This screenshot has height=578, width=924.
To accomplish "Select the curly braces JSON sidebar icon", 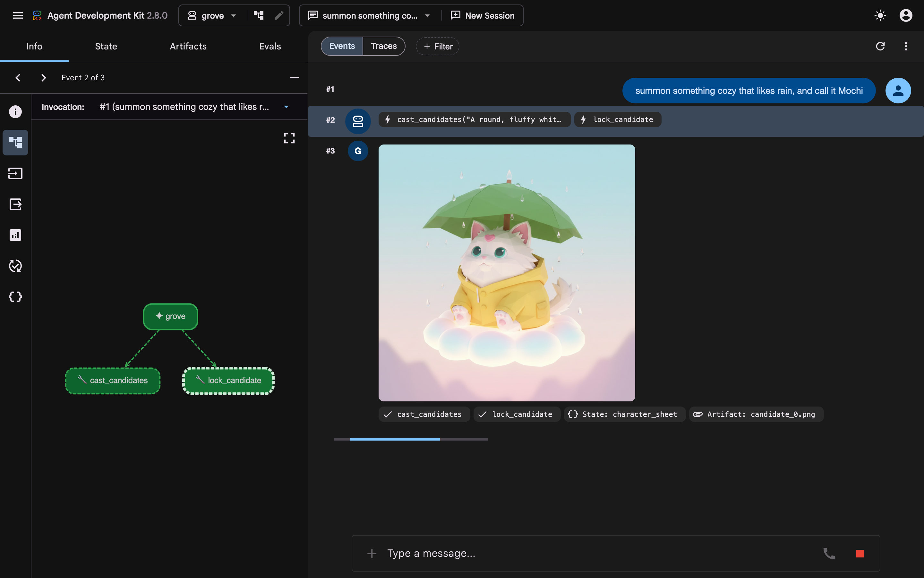I will pos(15,297).
